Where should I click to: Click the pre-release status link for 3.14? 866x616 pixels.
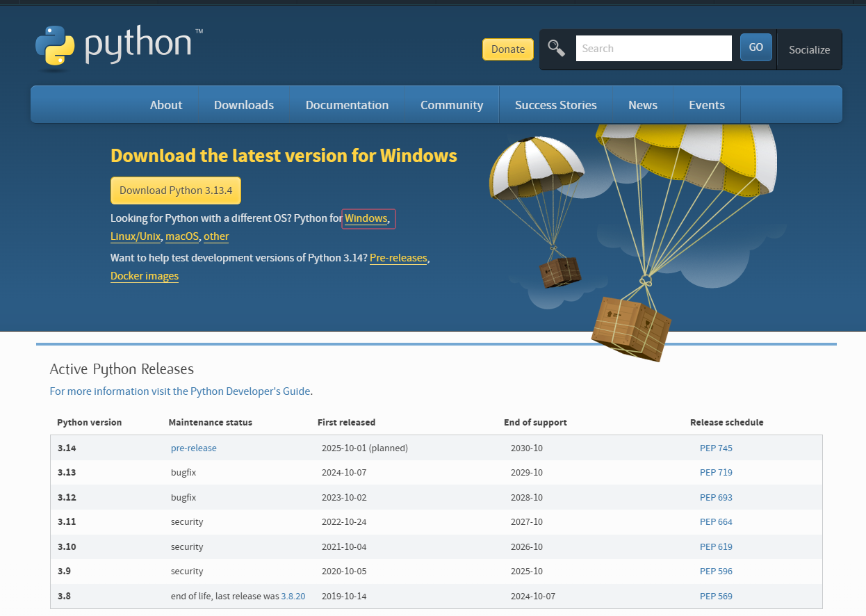pos(194,448)
